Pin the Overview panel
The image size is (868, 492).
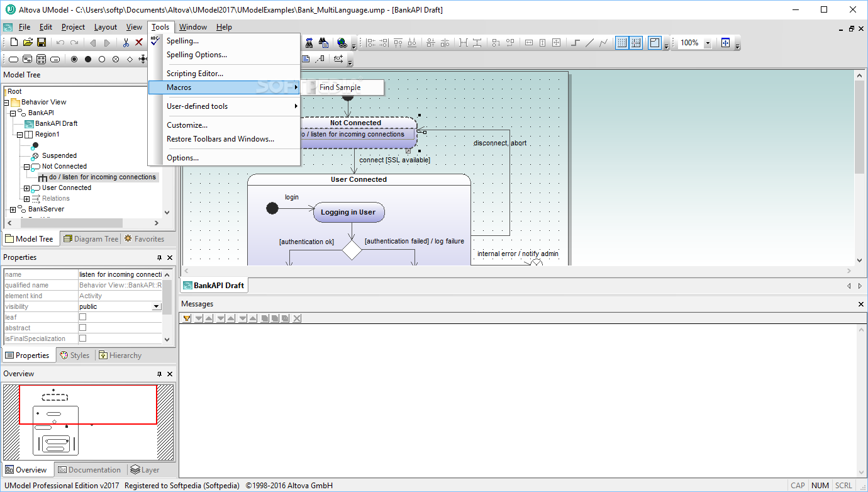tap(160, 374)
